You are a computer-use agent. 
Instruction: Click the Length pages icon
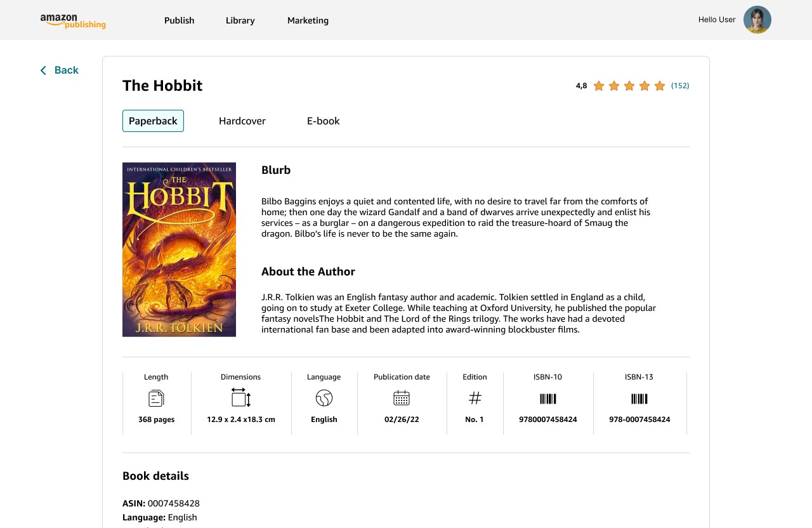point(156,399)
